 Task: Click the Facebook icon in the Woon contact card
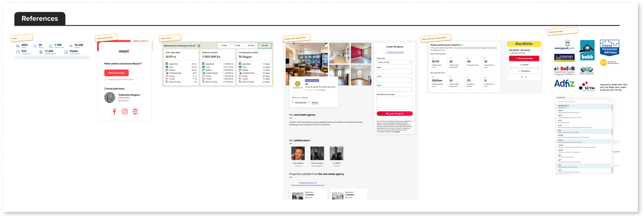coord(114,112)
